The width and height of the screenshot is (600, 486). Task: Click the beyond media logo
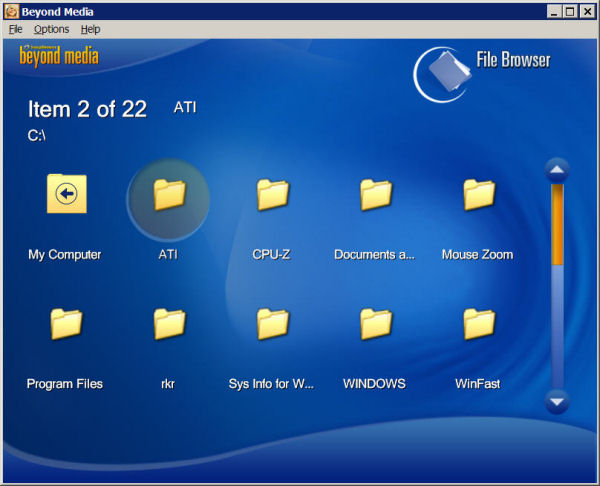(x=59, y=56)
